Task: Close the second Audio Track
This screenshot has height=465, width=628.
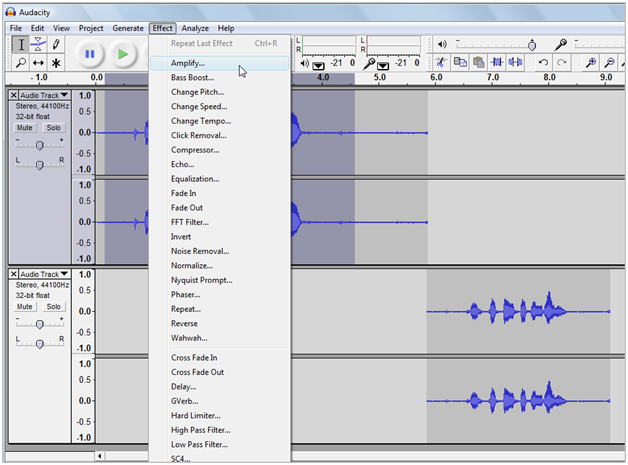Action: click(x=14, y=274)
